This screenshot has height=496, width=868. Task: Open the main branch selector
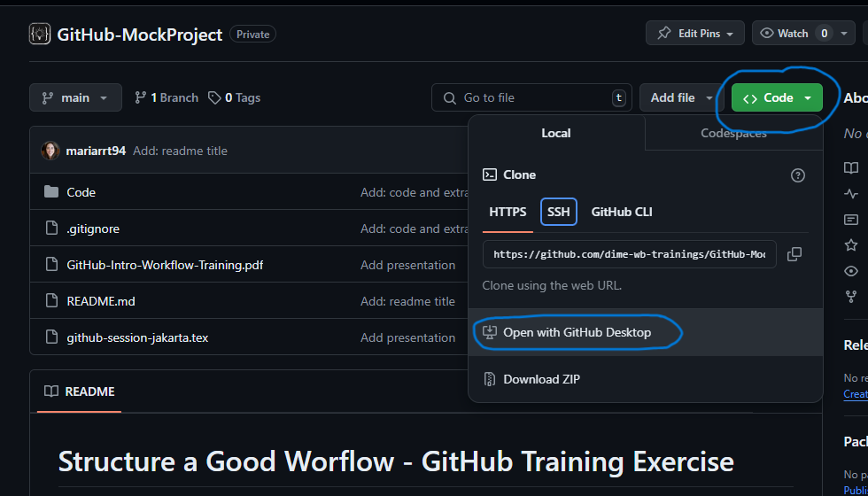point(75,97)
